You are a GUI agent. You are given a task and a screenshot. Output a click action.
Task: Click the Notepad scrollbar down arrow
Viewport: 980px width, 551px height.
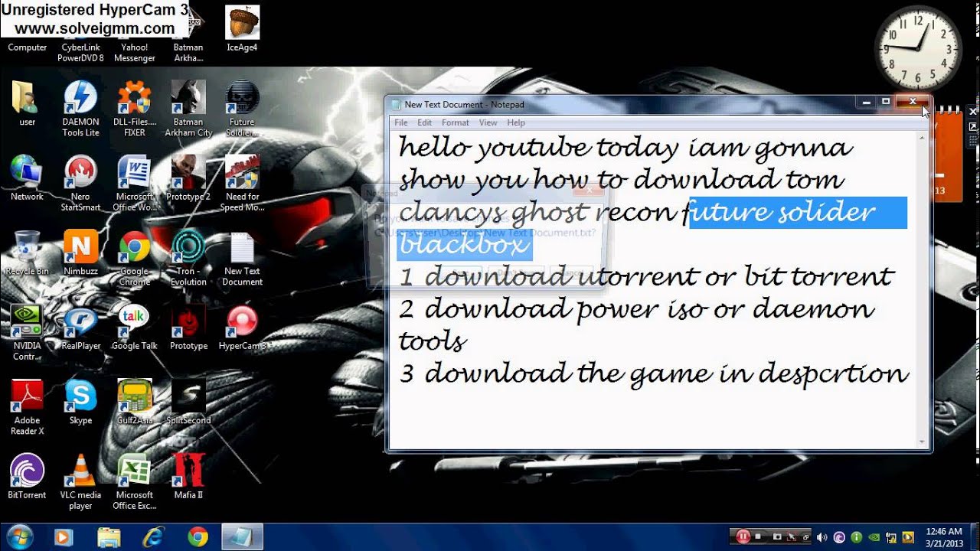click(922, 442)
